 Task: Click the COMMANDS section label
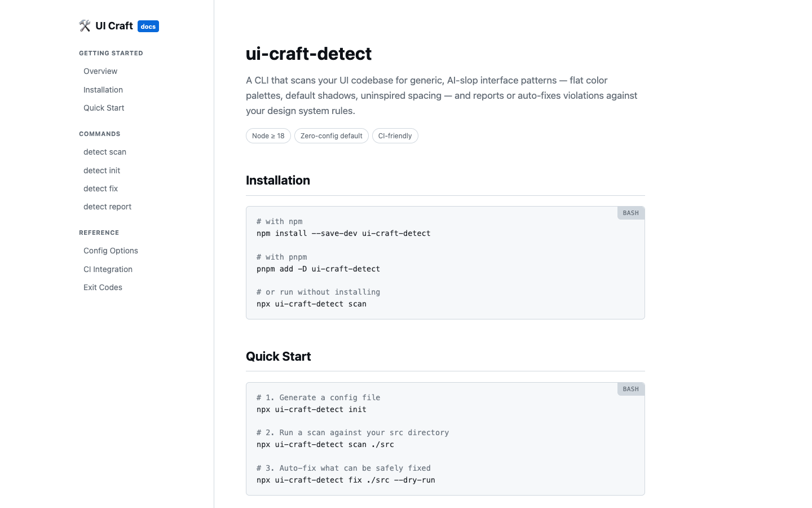point(100,134)
